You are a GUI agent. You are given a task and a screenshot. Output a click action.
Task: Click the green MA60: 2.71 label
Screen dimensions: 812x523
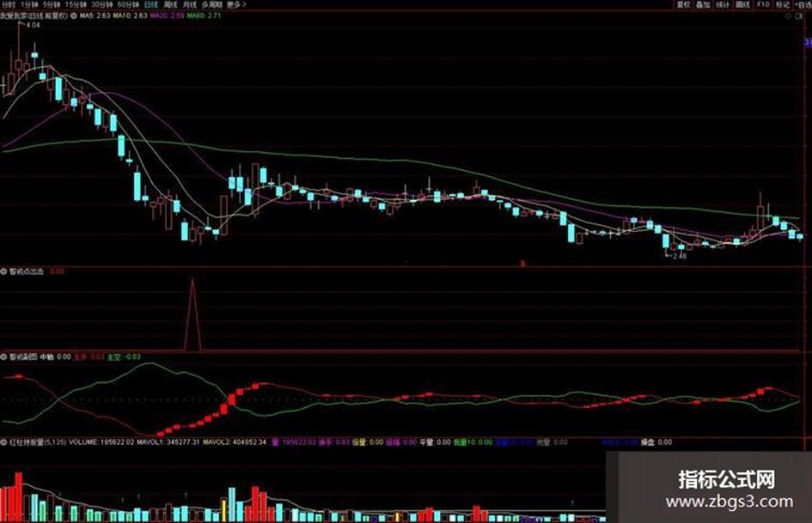click(x=204, y=16)
